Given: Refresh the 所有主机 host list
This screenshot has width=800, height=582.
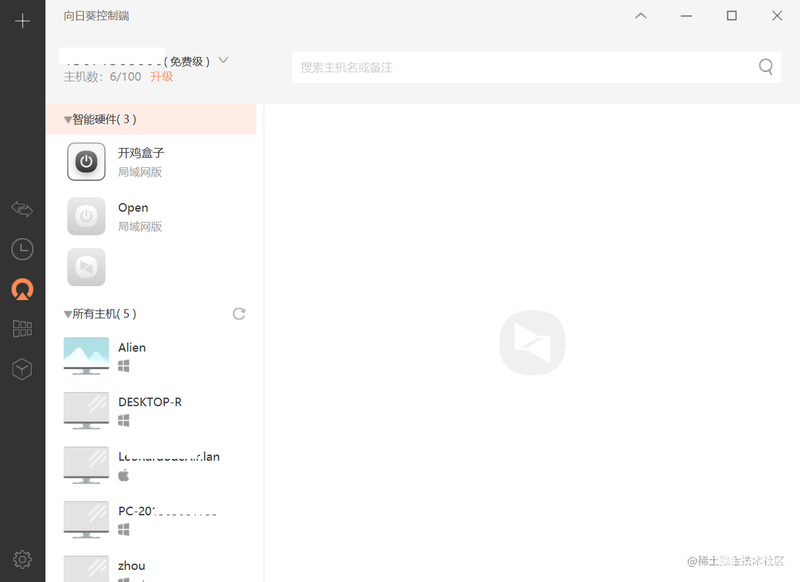Looking at the screenshot, I should click(239, 314).
